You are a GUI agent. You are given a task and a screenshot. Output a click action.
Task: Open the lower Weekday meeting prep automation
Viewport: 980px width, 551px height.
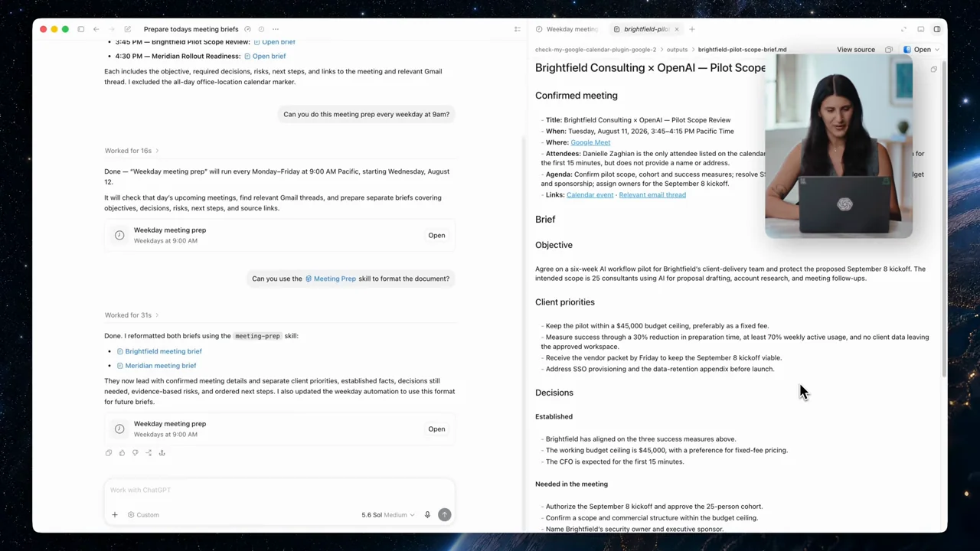click(436, 429)
